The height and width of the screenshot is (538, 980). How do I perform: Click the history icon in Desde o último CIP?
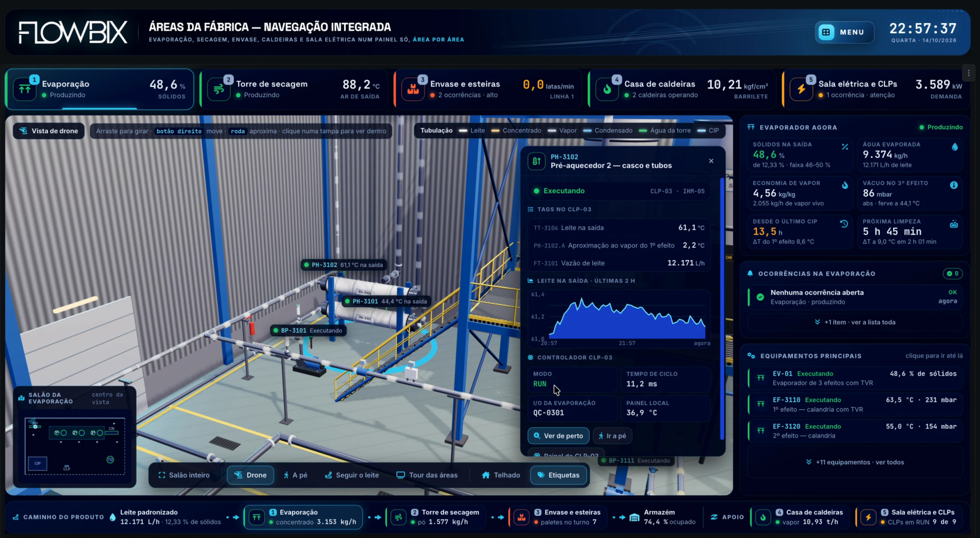click(x=844, y=224)
